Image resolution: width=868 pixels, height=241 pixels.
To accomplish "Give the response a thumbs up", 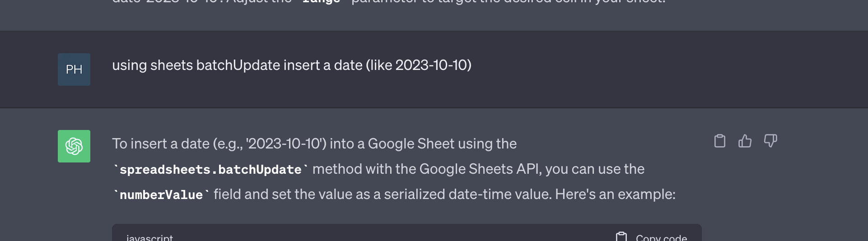I will [745, 141].
